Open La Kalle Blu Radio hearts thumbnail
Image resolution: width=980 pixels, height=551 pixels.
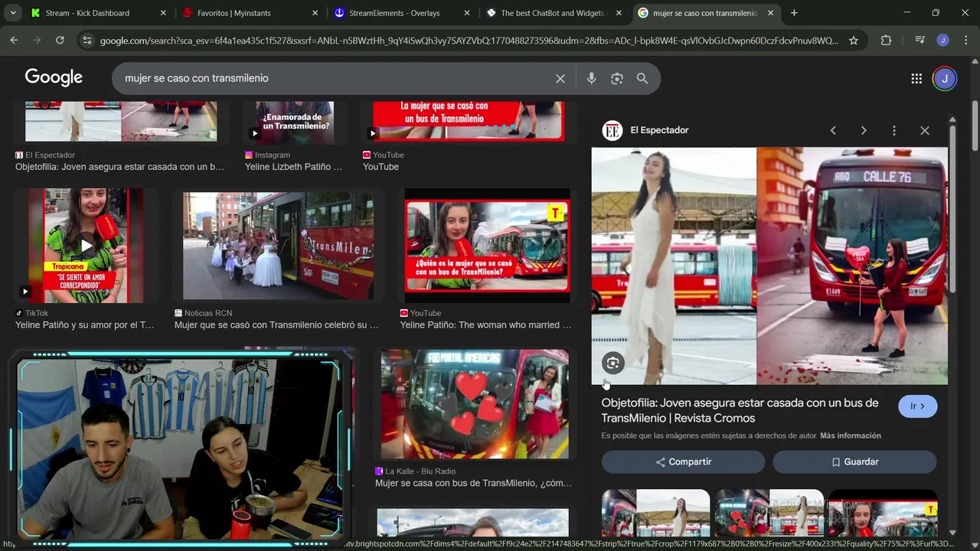pos(475,404)
